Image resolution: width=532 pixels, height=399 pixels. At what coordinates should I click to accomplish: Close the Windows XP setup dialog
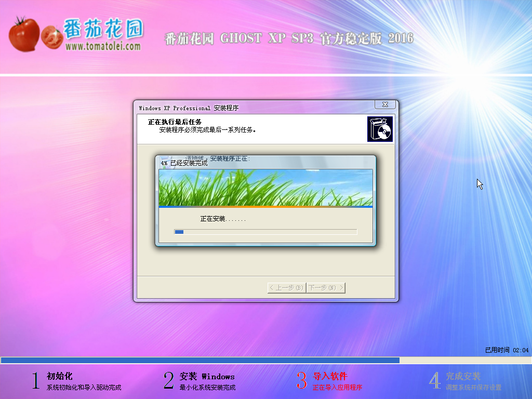(x=385, y=104)
